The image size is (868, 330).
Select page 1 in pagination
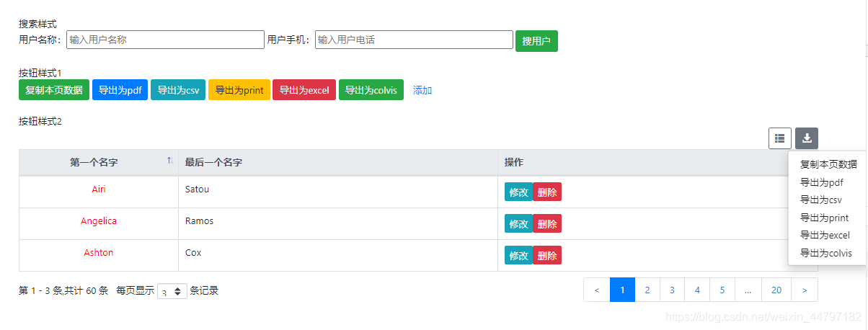[623, 290]
